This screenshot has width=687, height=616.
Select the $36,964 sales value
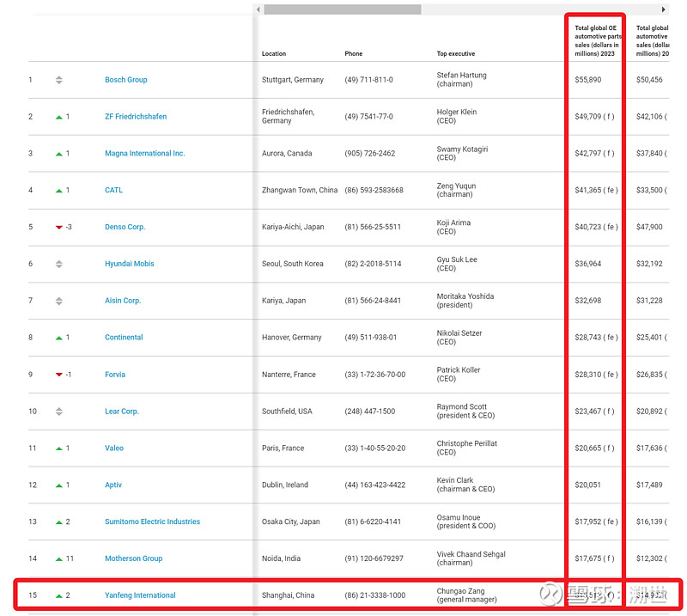pyautogui.click(x=588, y=264)
